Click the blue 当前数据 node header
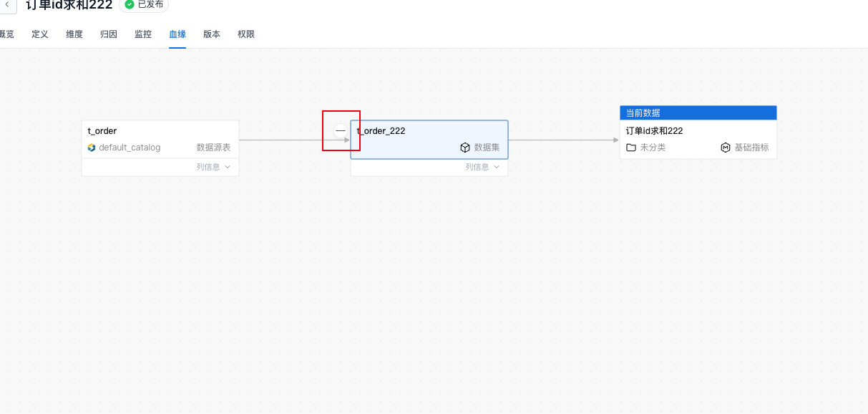 click(x=698, y=113)
